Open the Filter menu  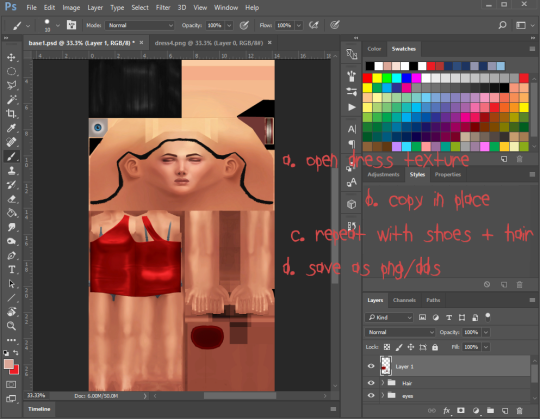pos(163,8)
